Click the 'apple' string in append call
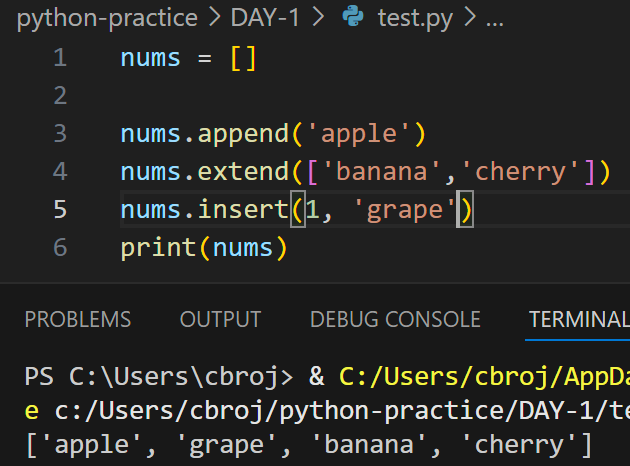The image size is (630, 466). [x=359, y=134]
